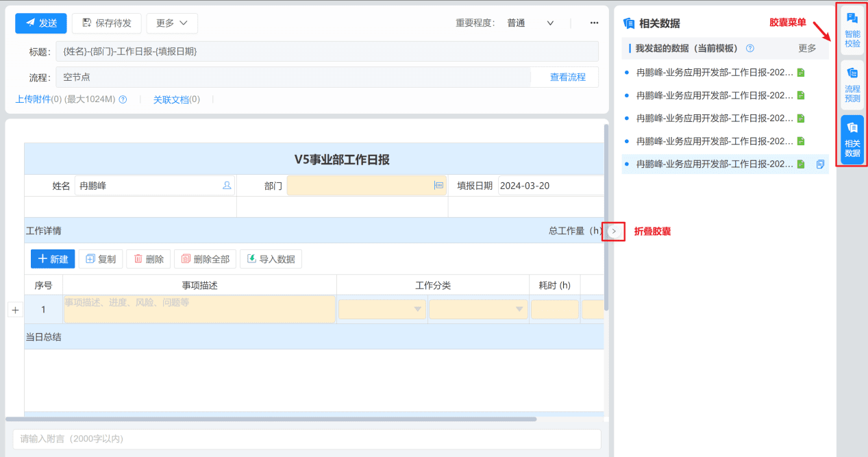Click the 耗时 (h) column header
868x457 pixels.
click(x=555, y=285)
